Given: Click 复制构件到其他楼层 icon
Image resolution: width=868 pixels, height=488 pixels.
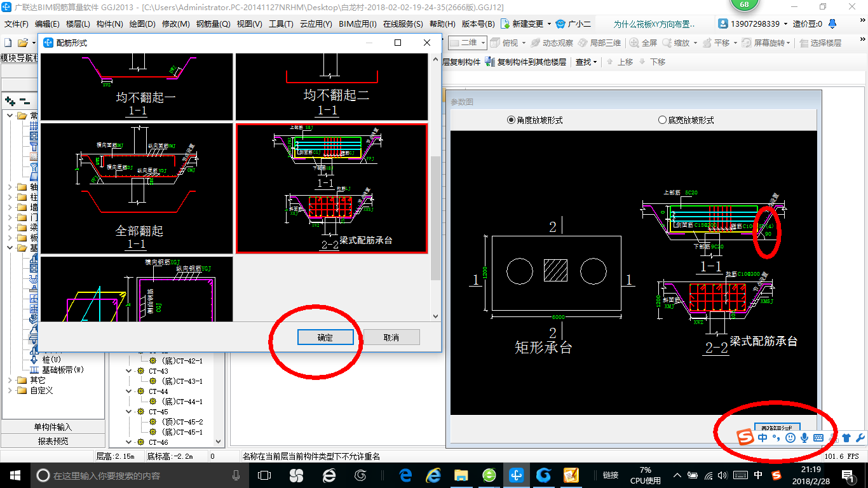Looking at the screenshot, I should pos(490,62).
